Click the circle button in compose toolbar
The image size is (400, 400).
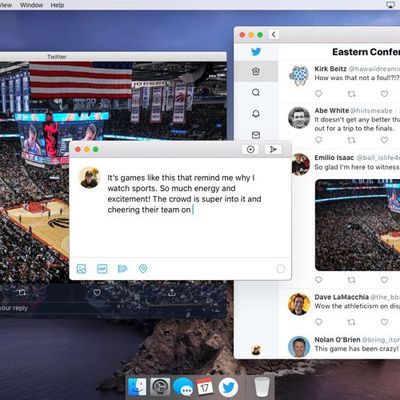coord(251,149)
